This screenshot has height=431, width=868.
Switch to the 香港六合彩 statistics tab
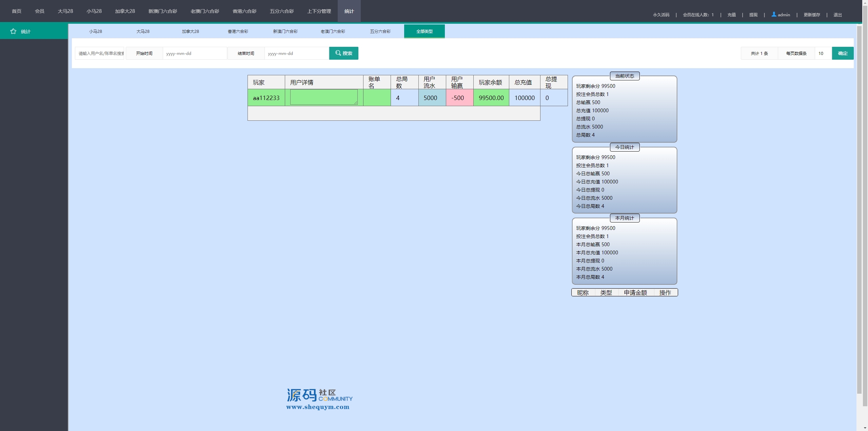[238, 31]
